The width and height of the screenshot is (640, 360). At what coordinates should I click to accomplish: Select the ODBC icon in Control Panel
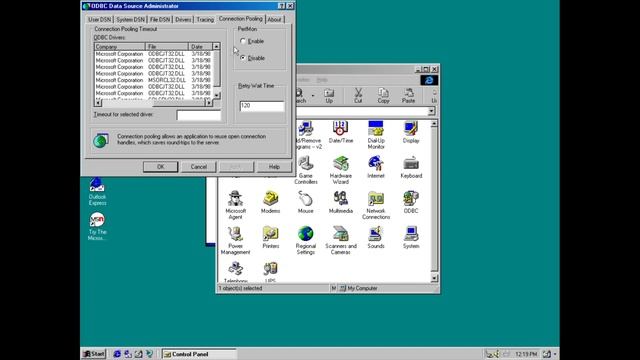pyautogui.click(x=411, y=202)
